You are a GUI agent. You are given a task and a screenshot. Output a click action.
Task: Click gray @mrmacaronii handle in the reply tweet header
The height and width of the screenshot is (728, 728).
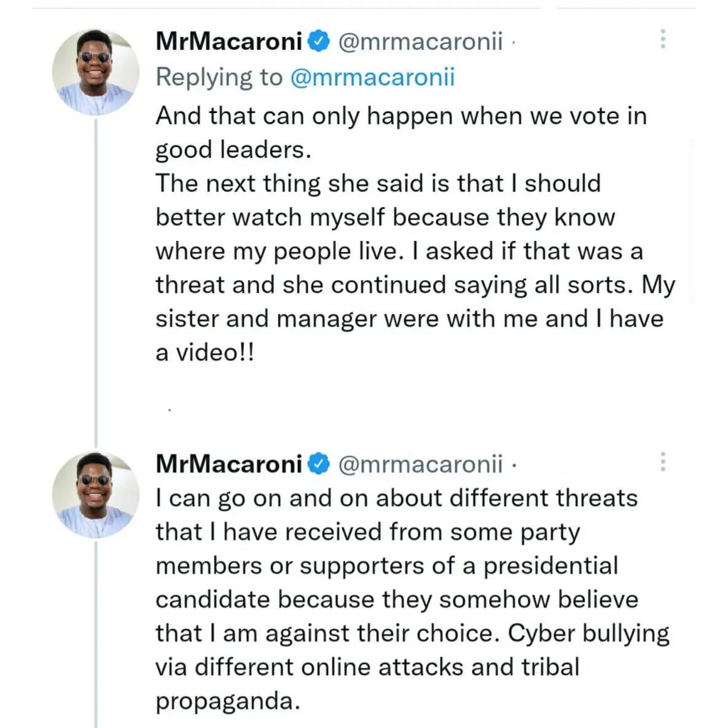420,42
